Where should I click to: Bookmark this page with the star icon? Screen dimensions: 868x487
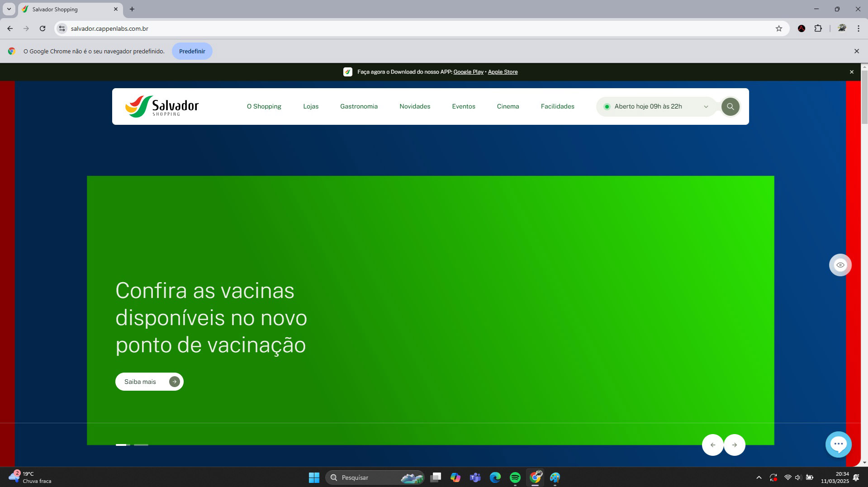(x=778, y=28)
